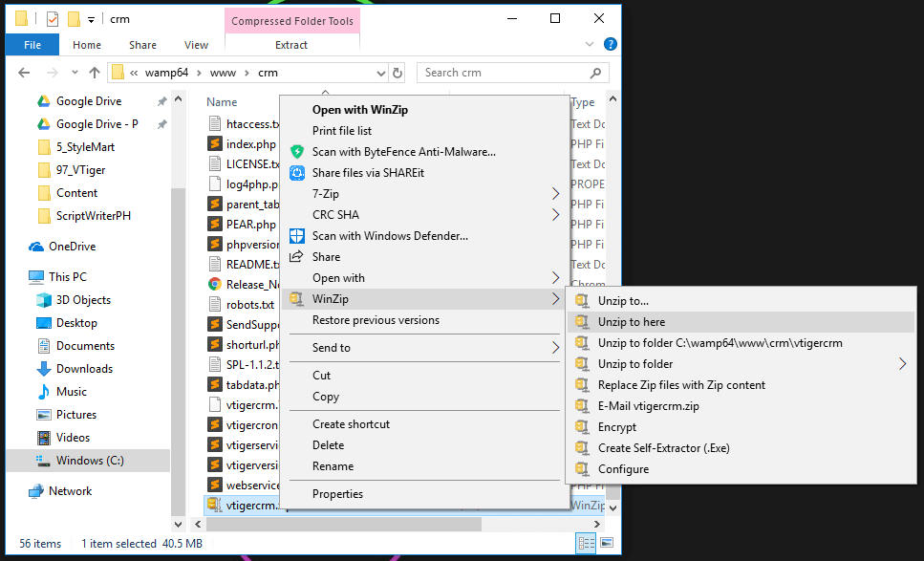Image resolution: width=924 pixels, height=561 pixels.
Task: Expand the 7-Zip submenu
Action: pyautogui.click(x=555, y=194)
